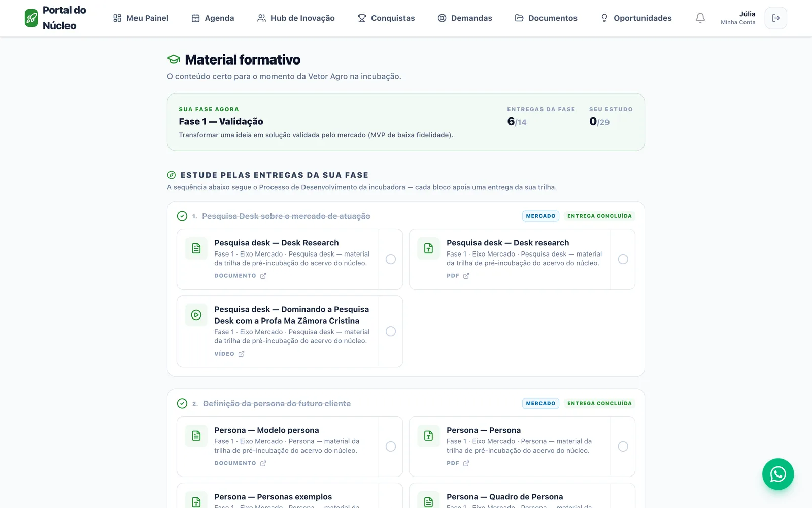Click the 0/29 seu estudo counter

pyautogui.click(x=599, y=122)
